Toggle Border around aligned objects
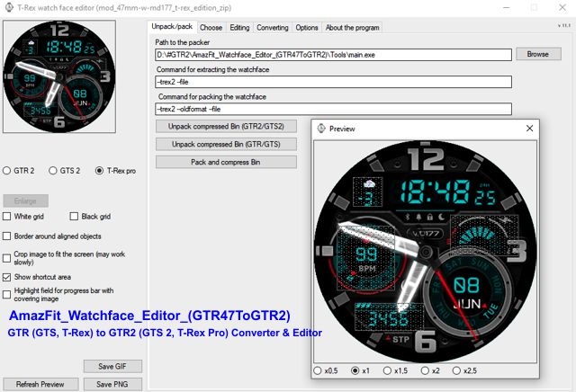This screenshot has width=576, height=392. click(x=6, y=236)
